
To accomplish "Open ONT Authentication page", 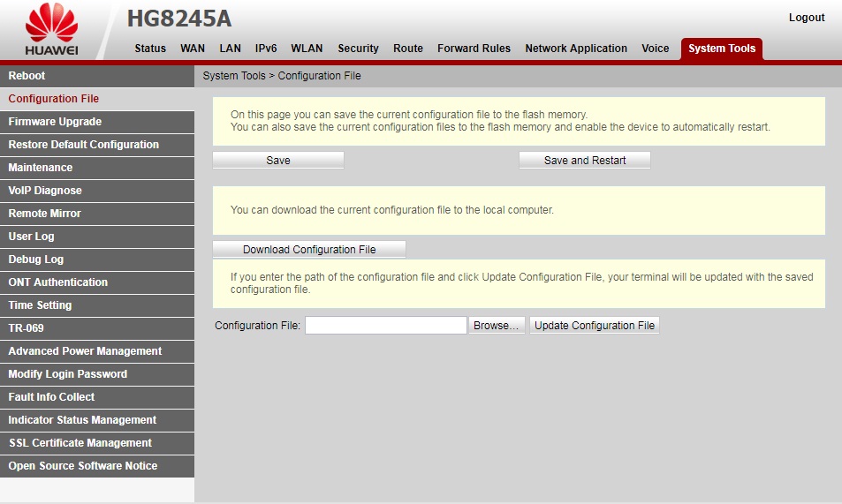I will point(97,282).
